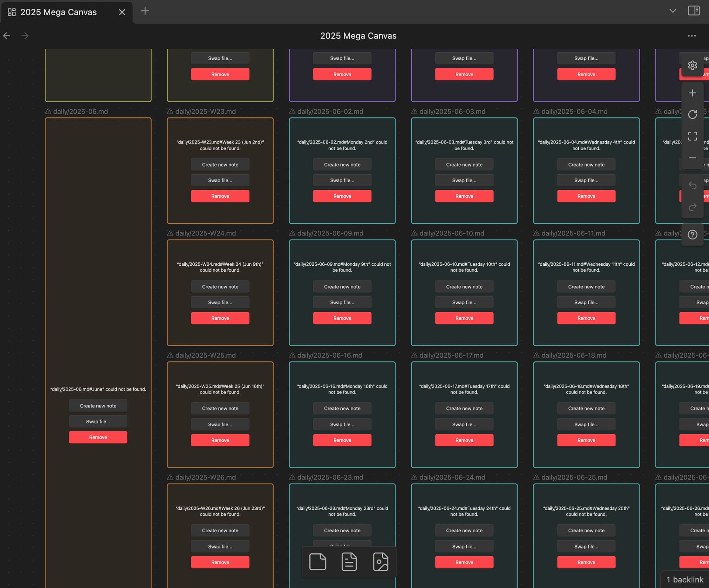Viewport: 709px width, 588px height.
Task: Create new note for Week 26
Action: 220,530
